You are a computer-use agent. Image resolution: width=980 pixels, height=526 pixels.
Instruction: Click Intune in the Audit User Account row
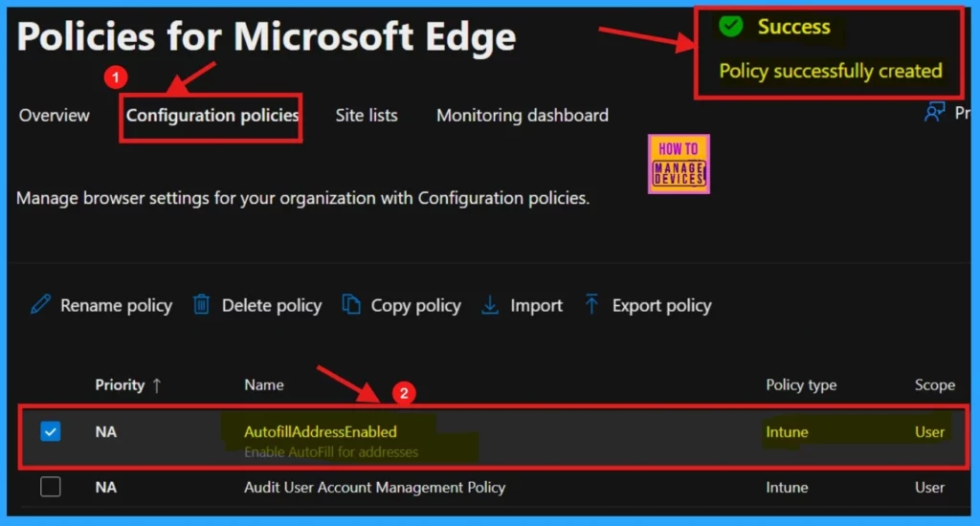[x=787, y=488]
